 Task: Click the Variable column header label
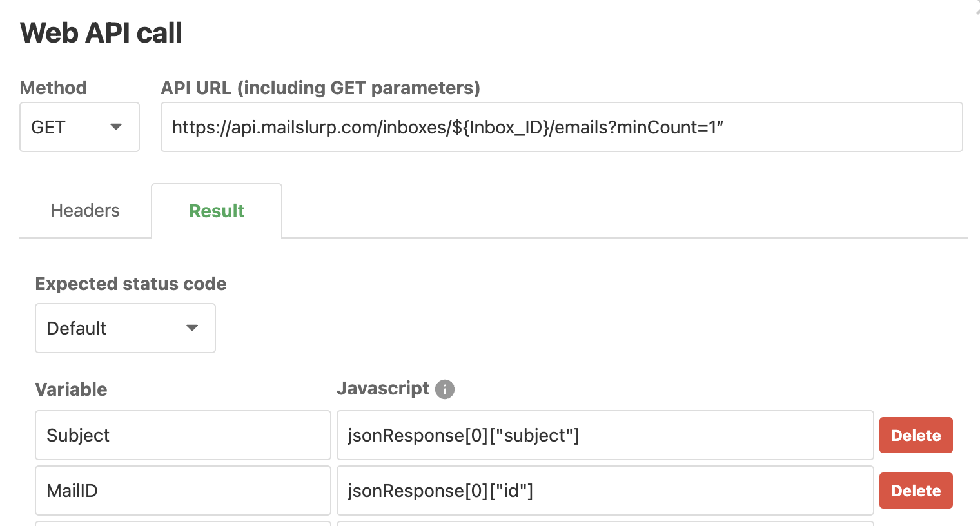coord(71,389)
